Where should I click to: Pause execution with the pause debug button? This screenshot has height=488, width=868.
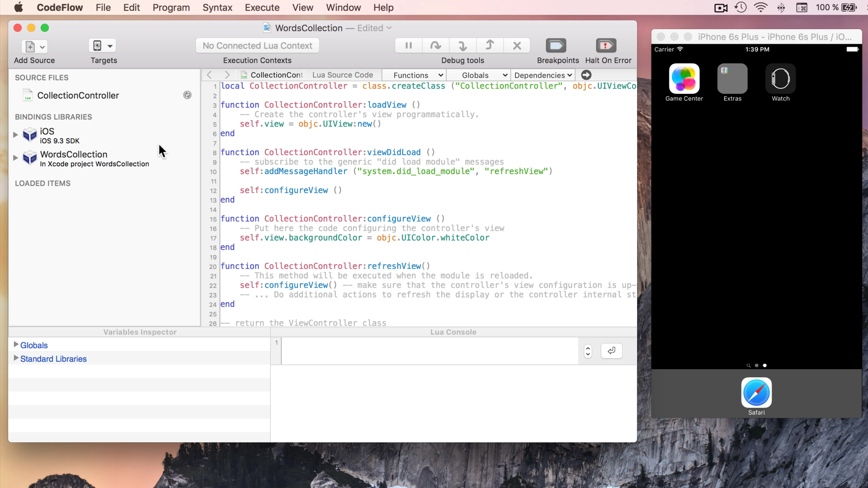point(408,45)
